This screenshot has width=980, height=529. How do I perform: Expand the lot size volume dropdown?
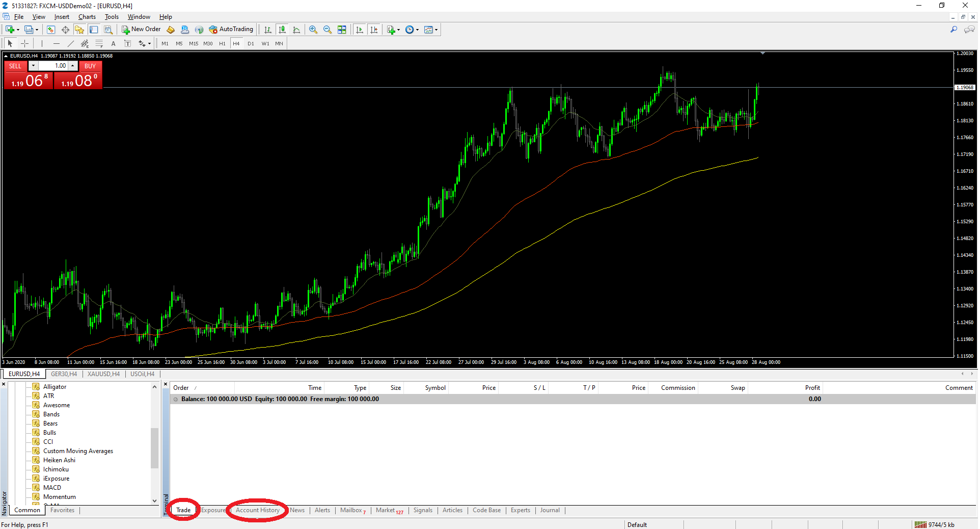(33, 66)
